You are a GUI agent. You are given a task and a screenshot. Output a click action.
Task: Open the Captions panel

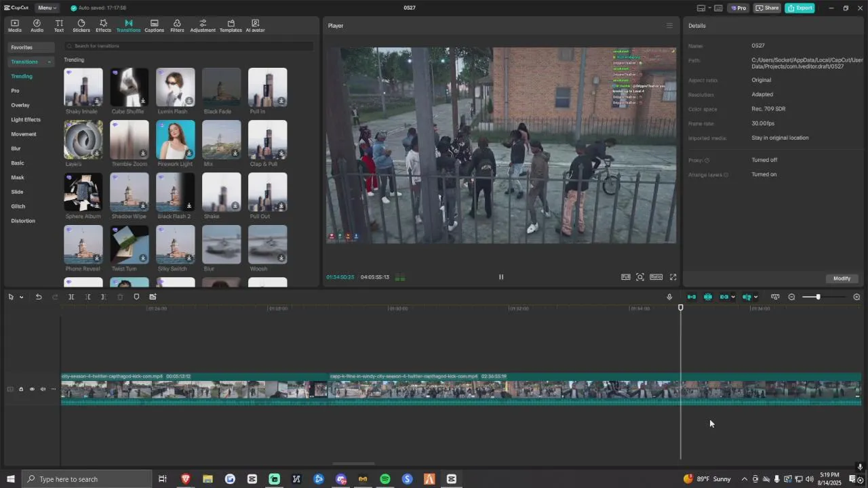pyautogui.click(x=154, y=26)
